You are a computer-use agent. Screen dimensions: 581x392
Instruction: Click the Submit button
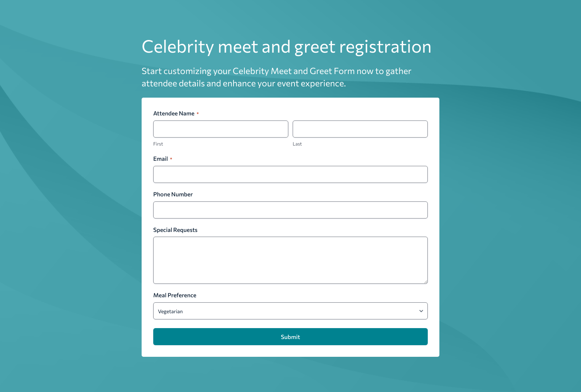point(290,336)
